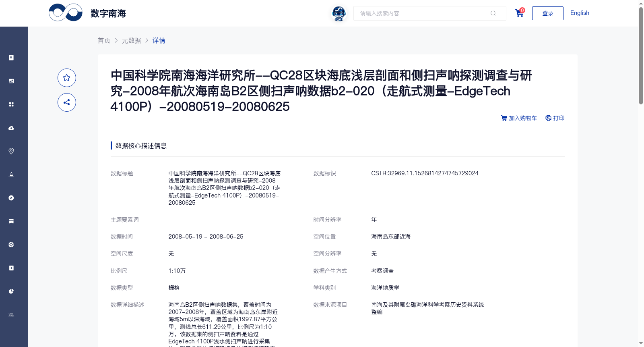Click the 海南岛东部近海 location value

click(391, 237)
